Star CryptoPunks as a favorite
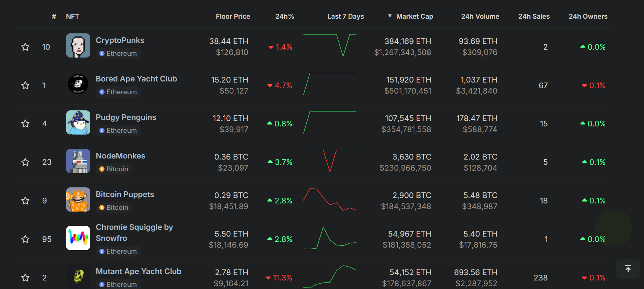The image size is (644, 289). (x=25, y=47)
